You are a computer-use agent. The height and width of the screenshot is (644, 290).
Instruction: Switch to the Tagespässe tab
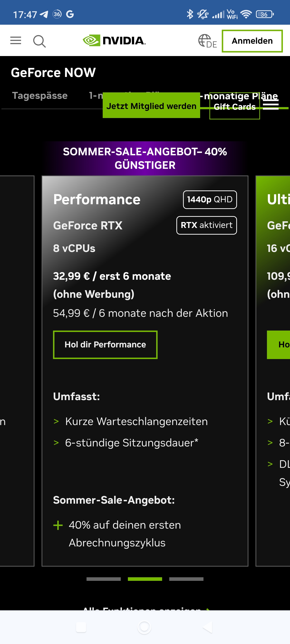click(40, 96)
